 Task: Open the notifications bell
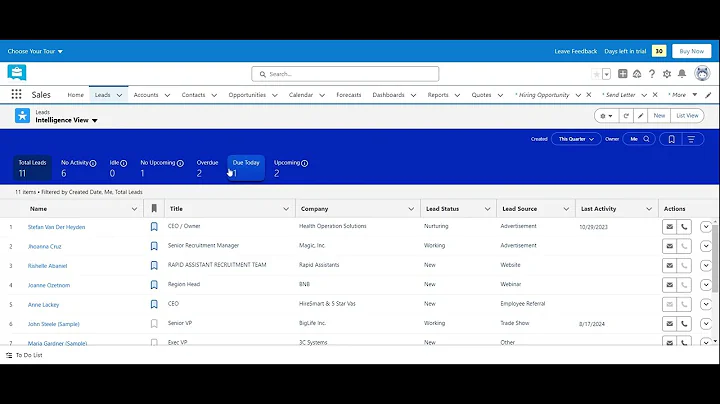(682, 73)
